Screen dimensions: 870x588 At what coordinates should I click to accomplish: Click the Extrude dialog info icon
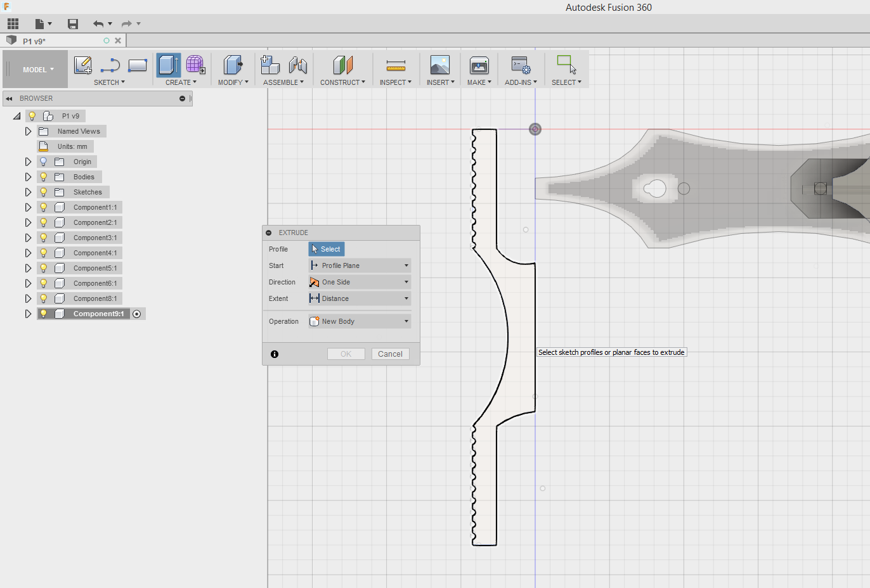pyautogui.click(x=275, y=354)
